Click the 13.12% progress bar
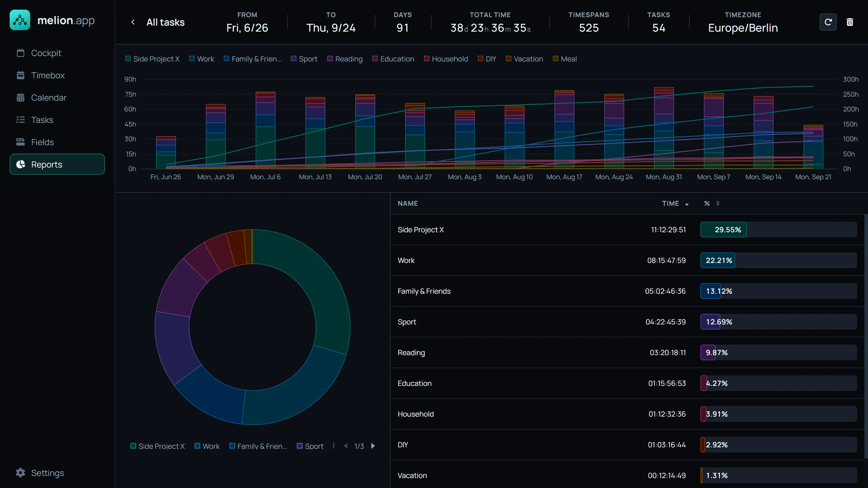 [778, 291]
